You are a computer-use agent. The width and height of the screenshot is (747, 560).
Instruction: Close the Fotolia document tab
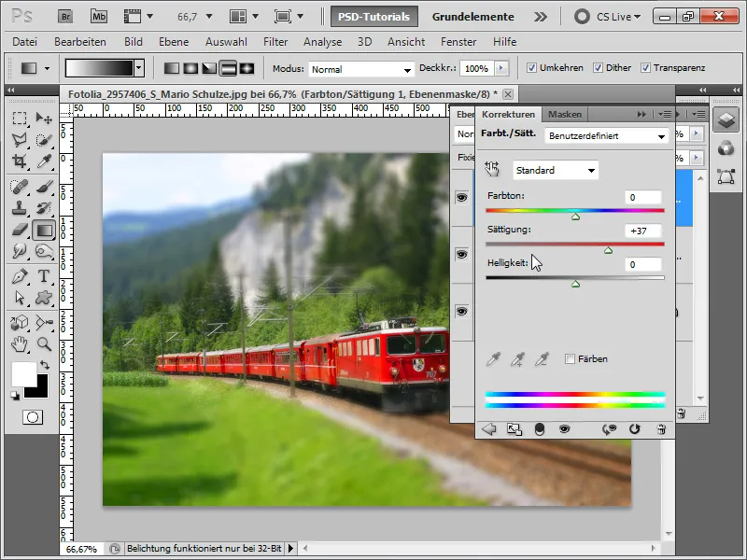coord(508,94)
